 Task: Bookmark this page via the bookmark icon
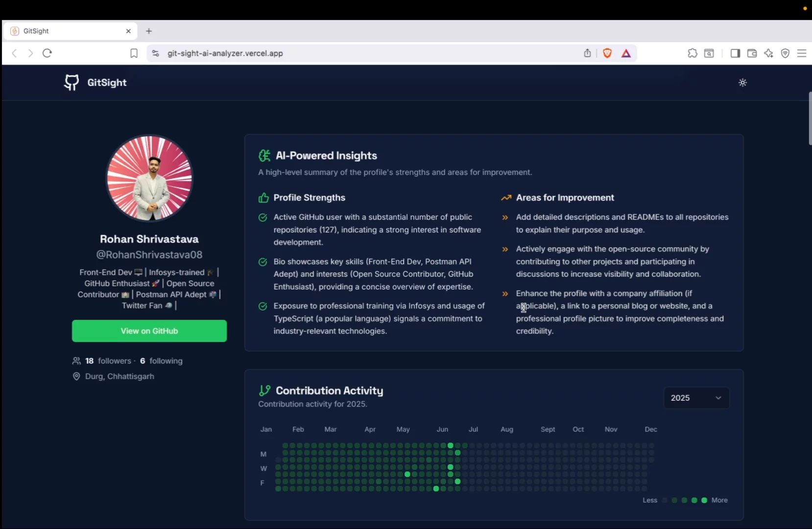coord(134,53)
